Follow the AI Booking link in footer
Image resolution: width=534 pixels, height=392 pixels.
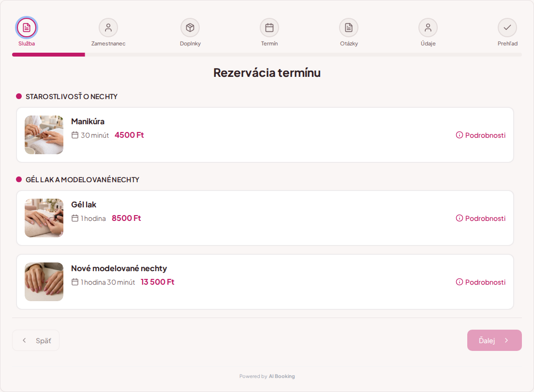point(282,377)
